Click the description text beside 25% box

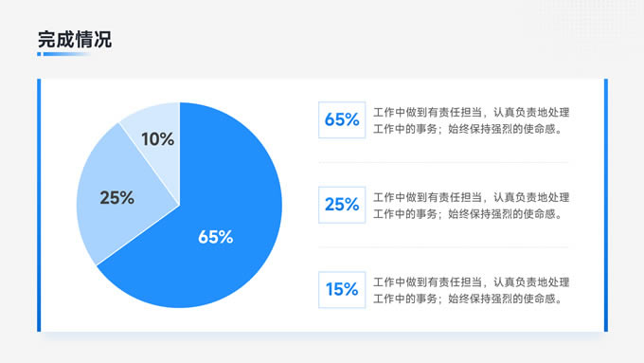(471, 206)
